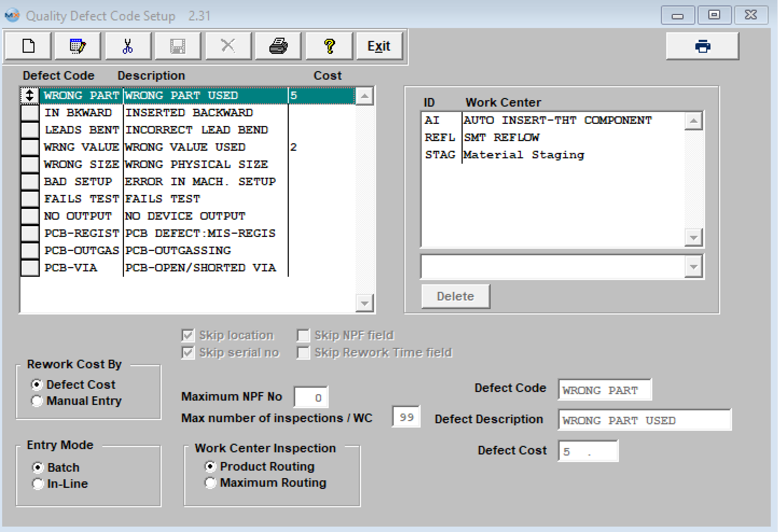Select the Manual Entry radio button
The height and width of the screenshot is (532, 778).
pyautogui.click(x=37, y=401)
